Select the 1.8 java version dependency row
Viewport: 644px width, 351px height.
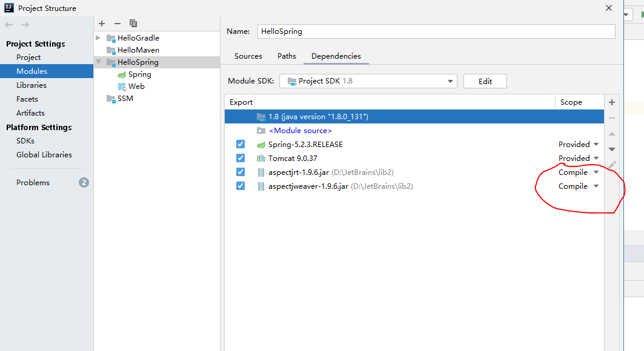[x=414, y=116]
